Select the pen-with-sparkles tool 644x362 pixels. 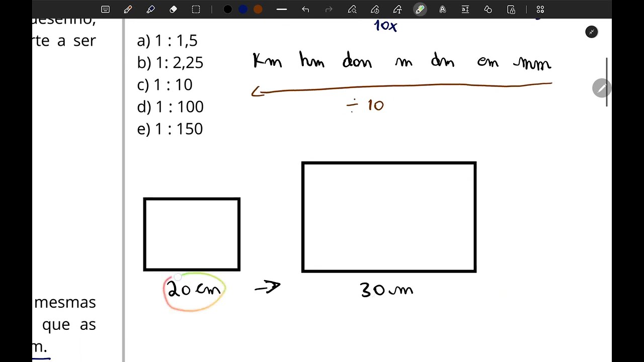click(352, 10)
